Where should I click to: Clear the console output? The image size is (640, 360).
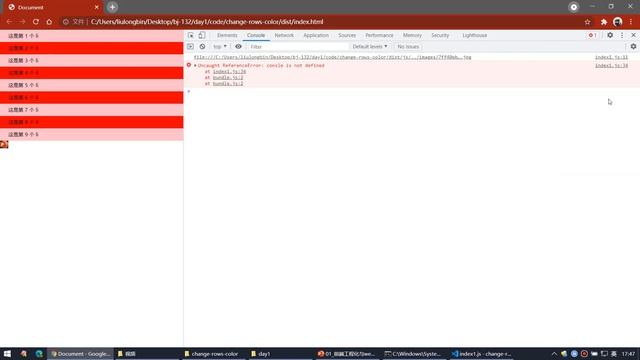click(x=202, y=47)
